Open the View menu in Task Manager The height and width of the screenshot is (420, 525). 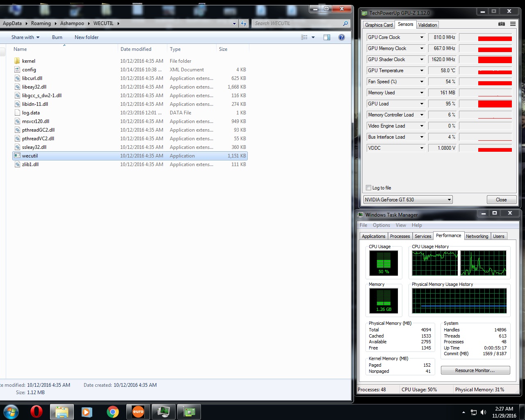(401, 225)
